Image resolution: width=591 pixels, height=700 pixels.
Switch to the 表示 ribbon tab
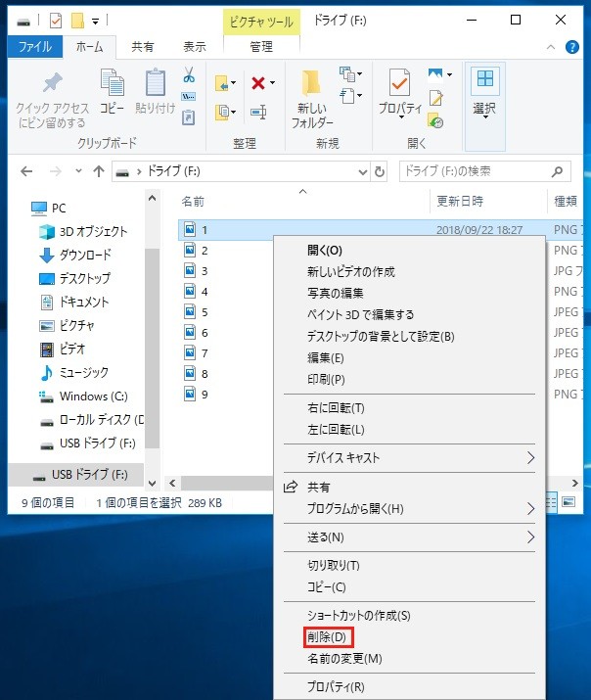195,45
